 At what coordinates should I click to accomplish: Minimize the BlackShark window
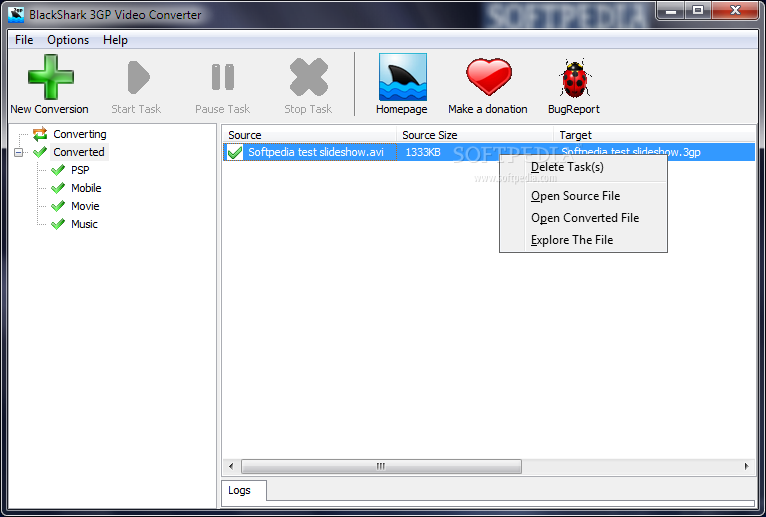671,11
